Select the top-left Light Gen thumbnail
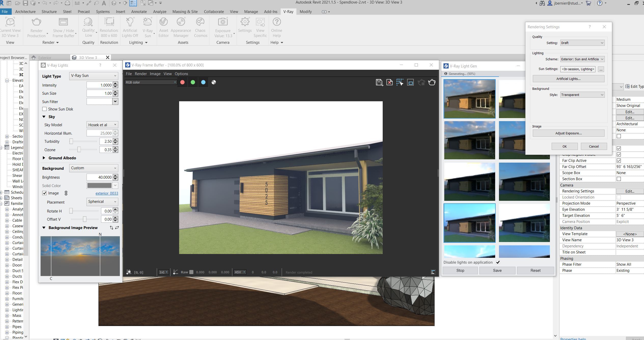 pyautogui.click(x=469, y=99)
